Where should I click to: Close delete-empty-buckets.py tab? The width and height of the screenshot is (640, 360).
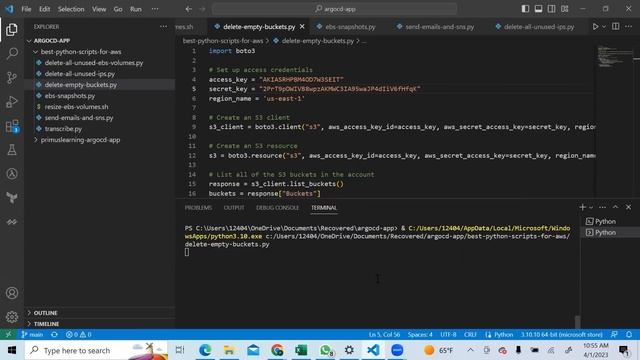tap(302, 27)
